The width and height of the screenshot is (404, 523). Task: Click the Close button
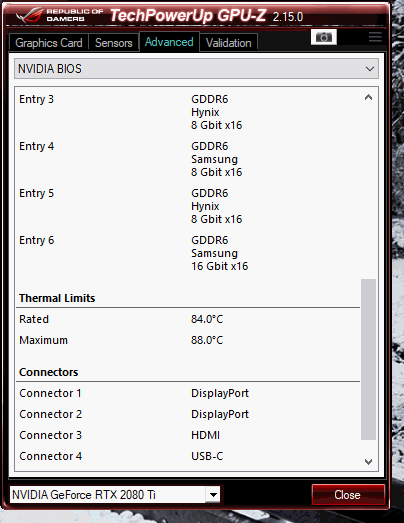tap(348, 495)
